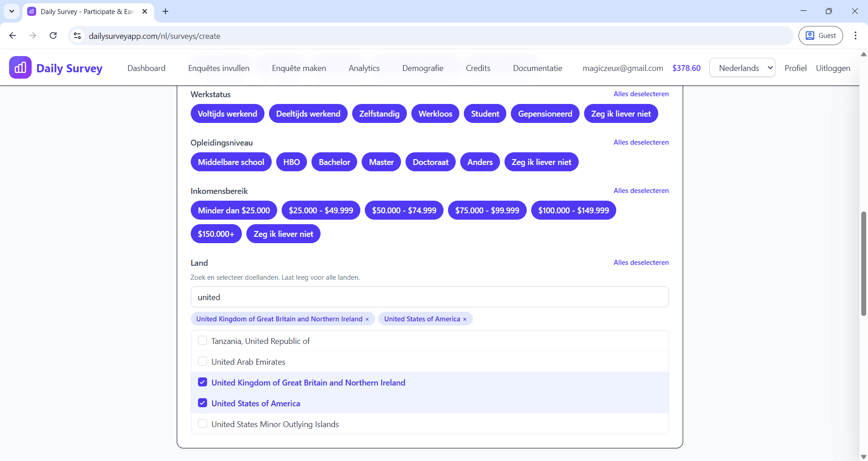Deselect all Inkomensbereik options
Viewport: 868px width, 461px height.
coord(641,191)
